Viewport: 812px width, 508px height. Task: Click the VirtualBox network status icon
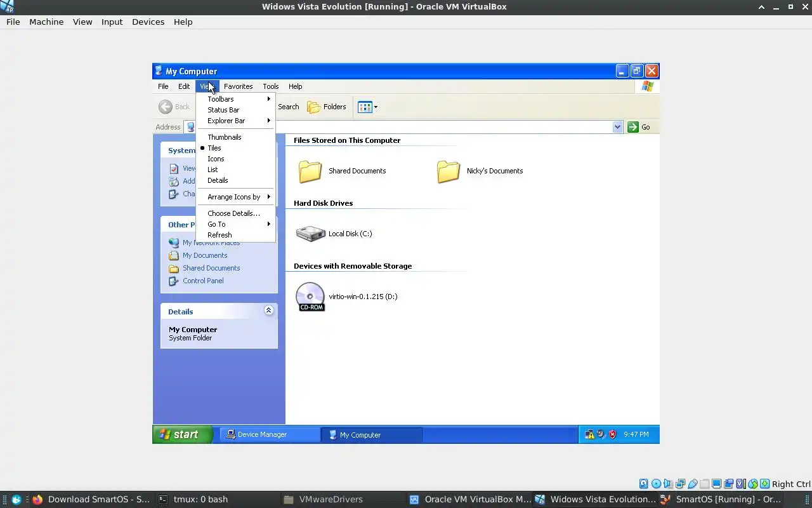[x=681, y=484]
